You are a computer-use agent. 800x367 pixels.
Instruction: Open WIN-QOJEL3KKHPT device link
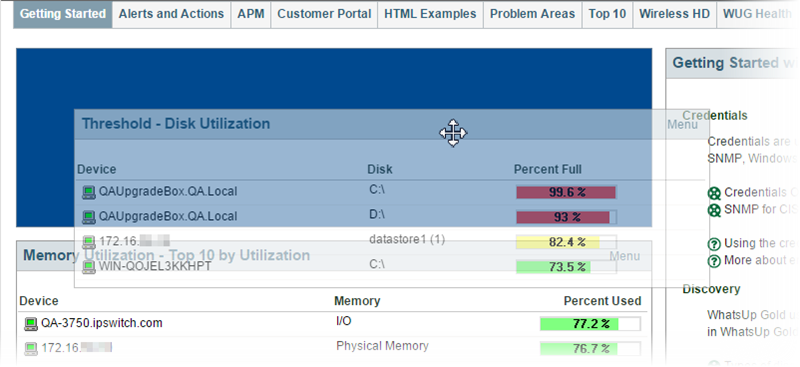(x=155, y=266)
